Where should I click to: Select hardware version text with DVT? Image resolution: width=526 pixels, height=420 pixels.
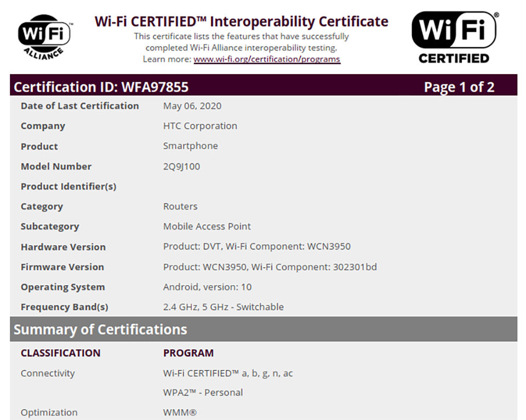coord(256,246)
